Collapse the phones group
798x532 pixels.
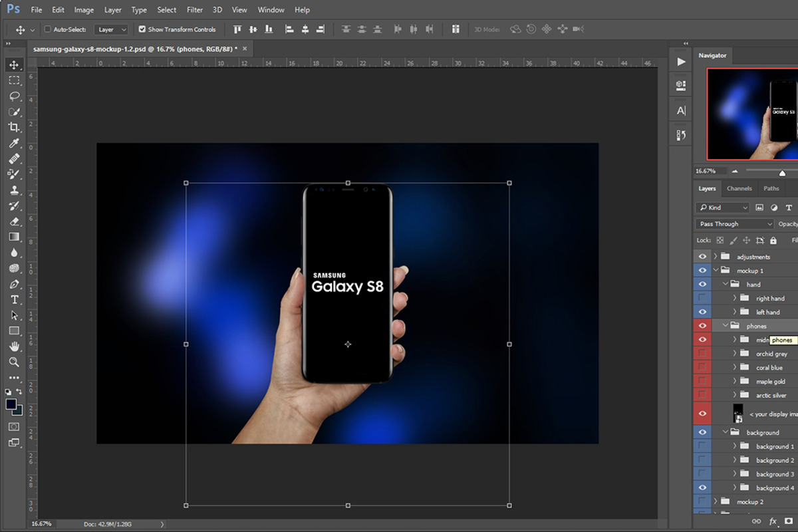(x=726, y=326)
